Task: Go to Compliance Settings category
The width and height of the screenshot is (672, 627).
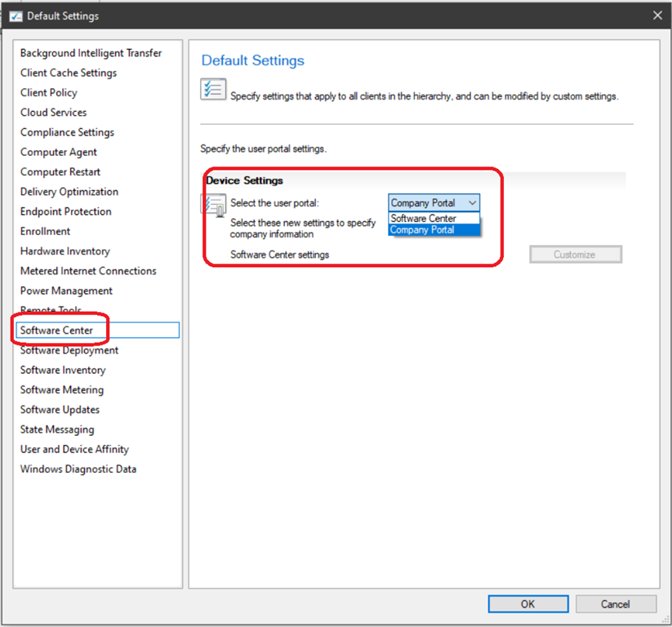Action: pyautogui.click(x=67, y=132)
